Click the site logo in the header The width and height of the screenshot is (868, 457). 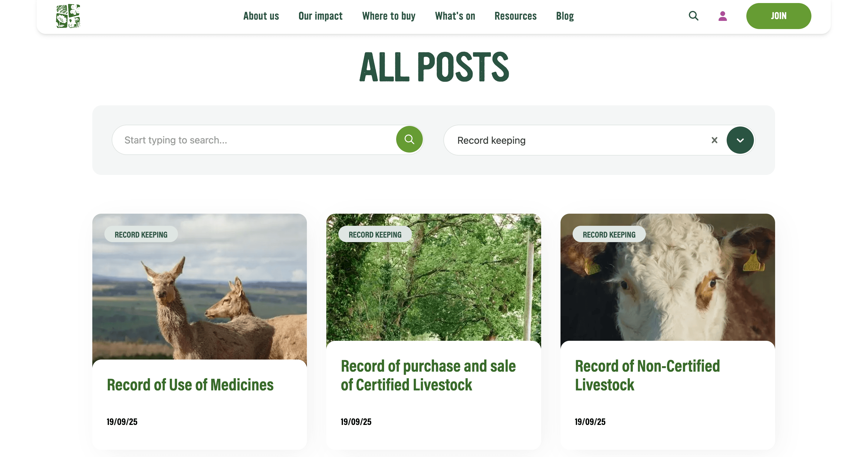click(68, 16)
